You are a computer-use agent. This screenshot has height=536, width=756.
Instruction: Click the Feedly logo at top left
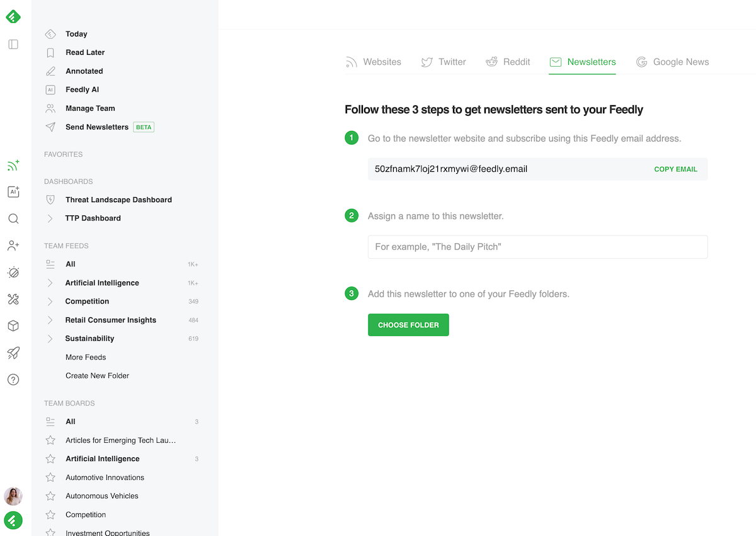coord(13,16)
